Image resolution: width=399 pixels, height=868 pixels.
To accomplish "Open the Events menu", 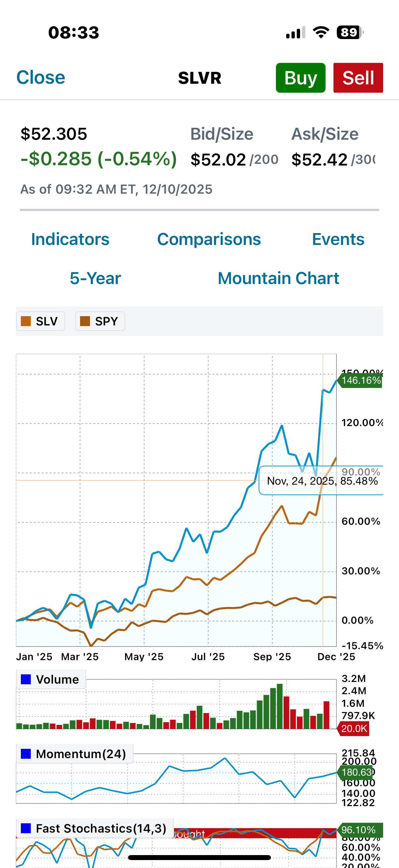I will coord(338,239).
